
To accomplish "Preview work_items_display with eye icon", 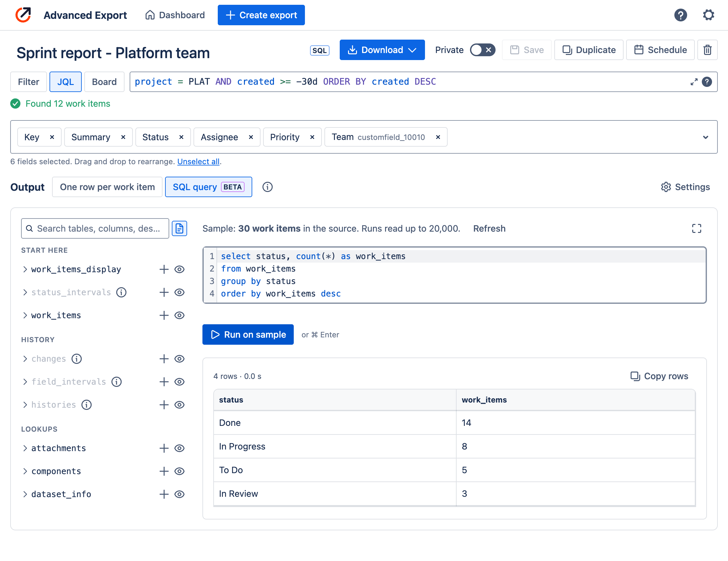I will [179, 270].
